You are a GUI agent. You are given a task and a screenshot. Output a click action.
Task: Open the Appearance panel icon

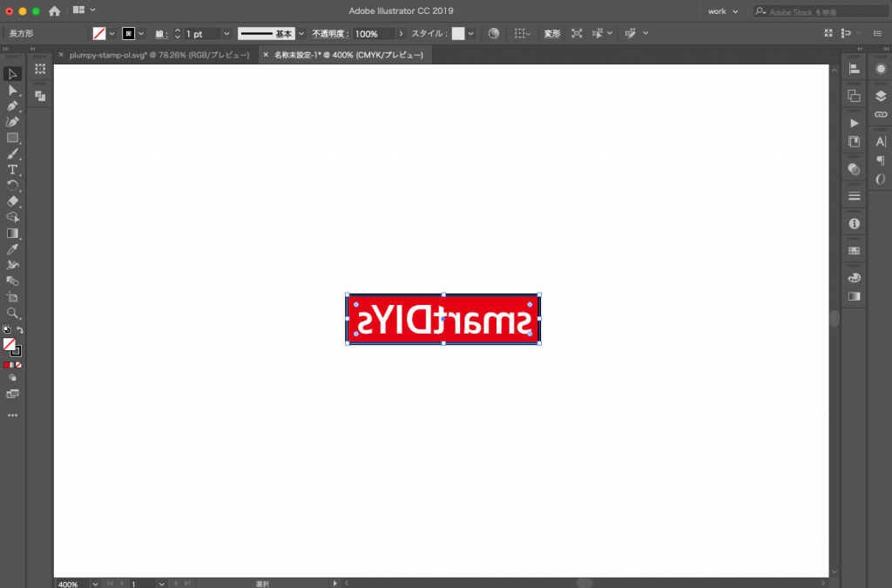[881, 69]
